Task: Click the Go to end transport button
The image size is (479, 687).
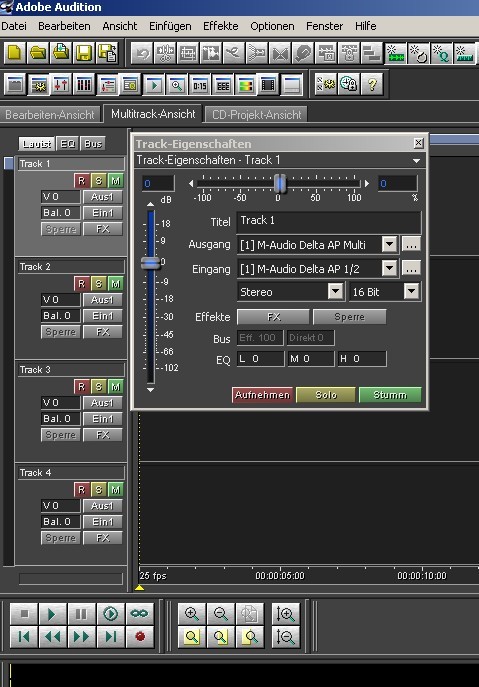Action: click(110, 637)
